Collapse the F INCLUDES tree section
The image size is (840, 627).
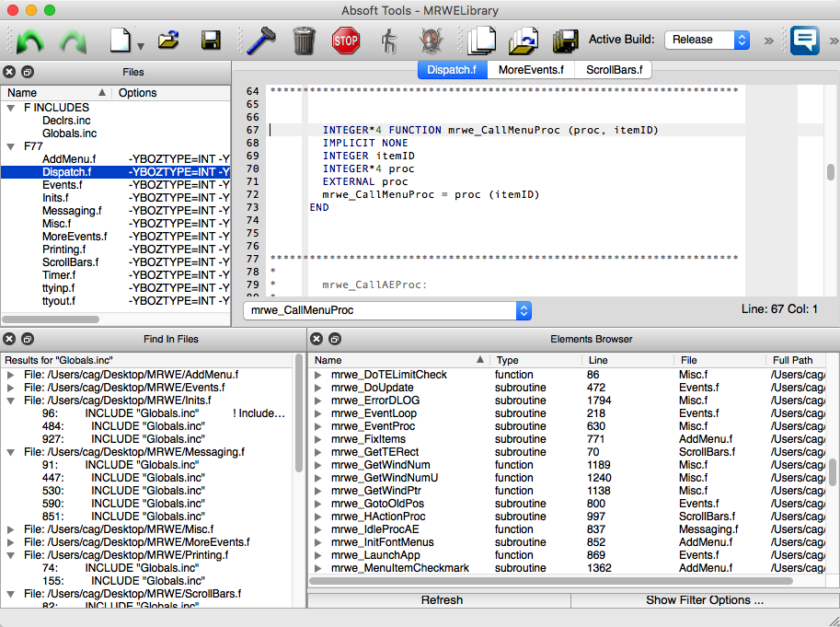(9, 107)
